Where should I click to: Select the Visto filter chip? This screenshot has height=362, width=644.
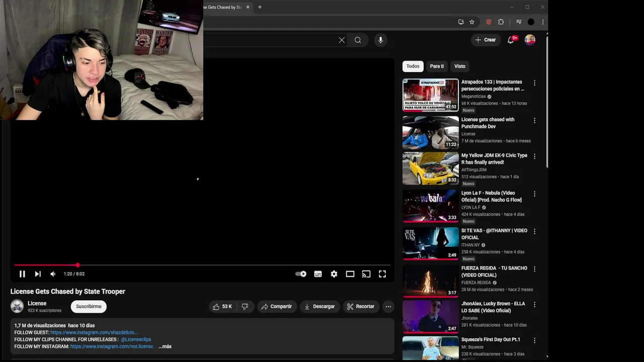460,66
